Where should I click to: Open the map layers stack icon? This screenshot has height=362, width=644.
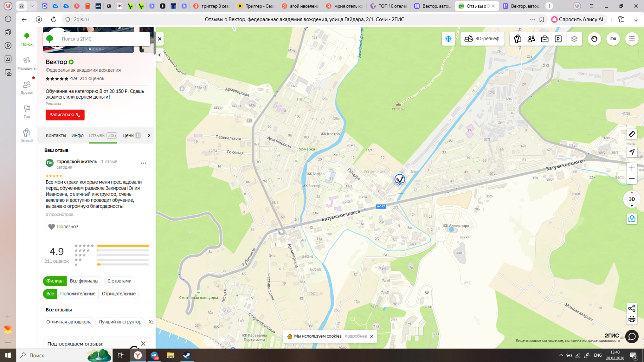pyautogui.click(x=574, y=39)
